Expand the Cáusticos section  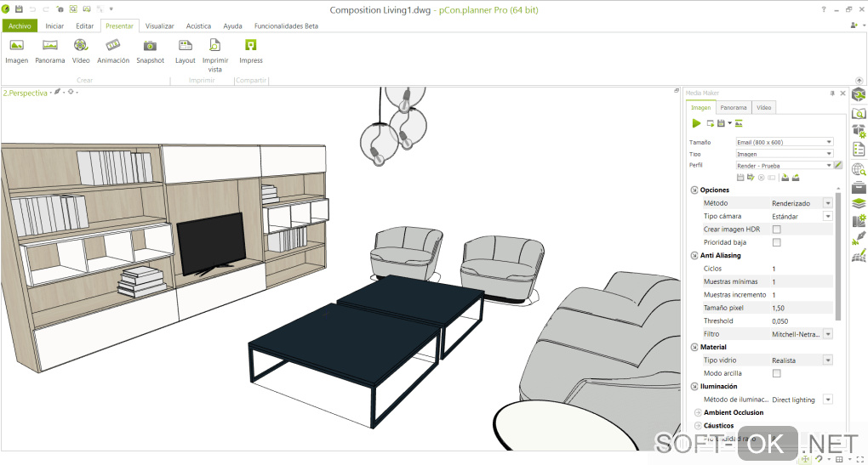pyautogui.click(x=698, y=426)
